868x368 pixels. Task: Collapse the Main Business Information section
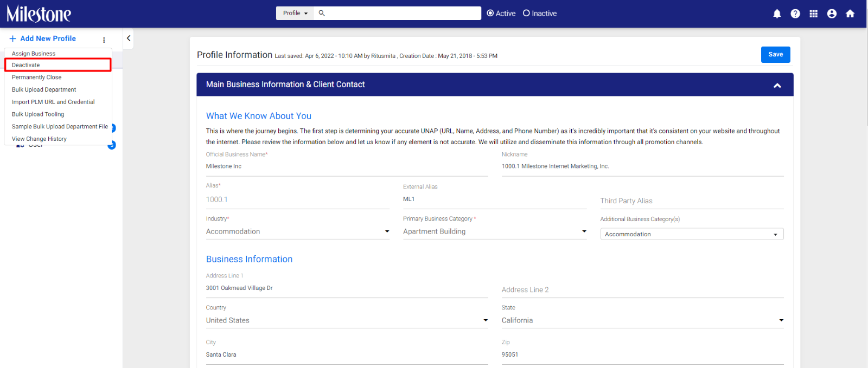[777, 85]
